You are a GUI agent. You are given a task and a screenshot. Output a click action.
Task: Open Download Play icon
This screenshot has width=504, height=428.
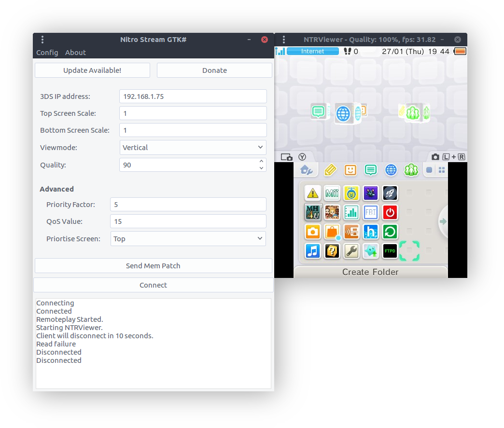pos(351,232)
